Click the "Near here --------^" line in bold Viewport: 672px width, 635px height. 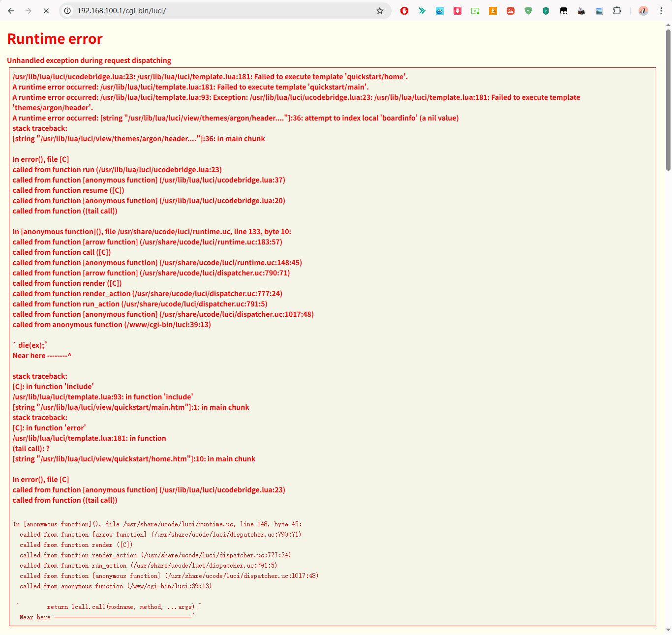42,356
